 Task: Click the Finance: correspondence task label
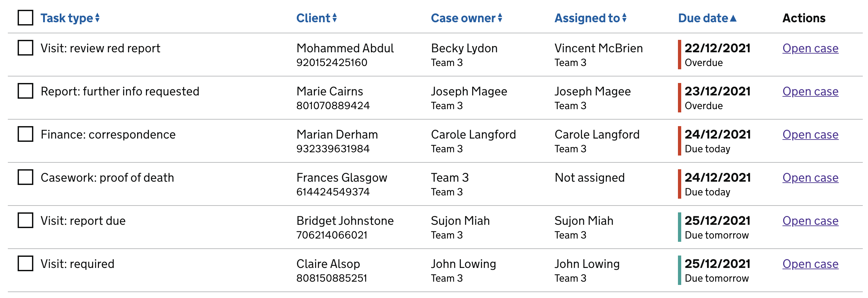coord(108,135)
